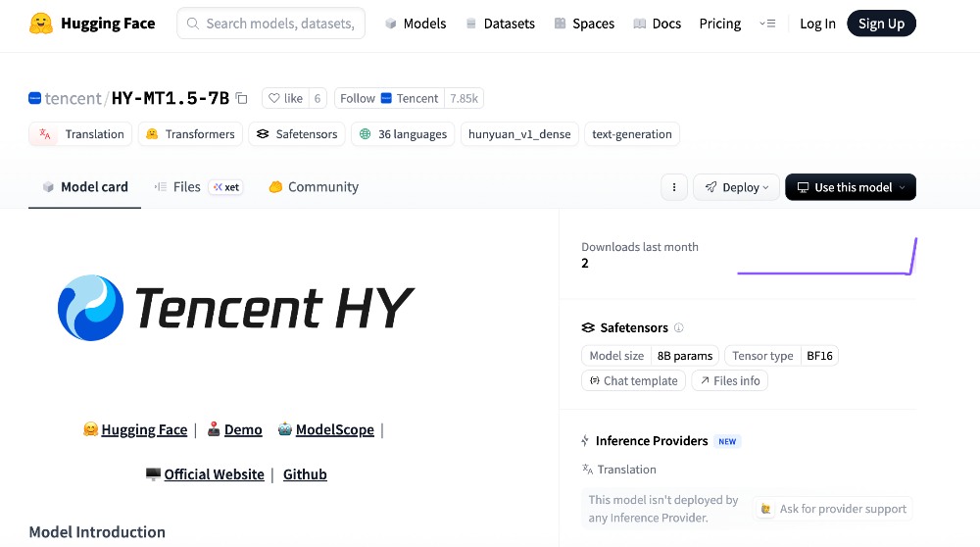Click the 36 languages tag
Viewport: 980px width, 547px height.
coord(403,134)
